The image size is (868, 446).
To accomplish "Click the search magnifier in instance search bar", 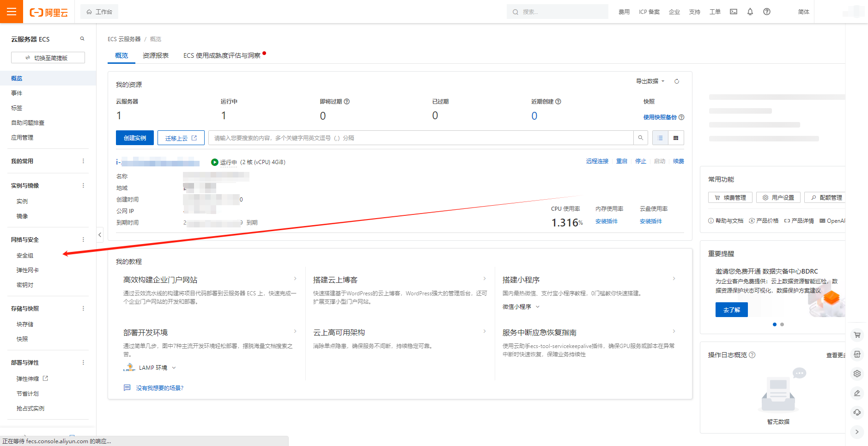I will (641, 137).
